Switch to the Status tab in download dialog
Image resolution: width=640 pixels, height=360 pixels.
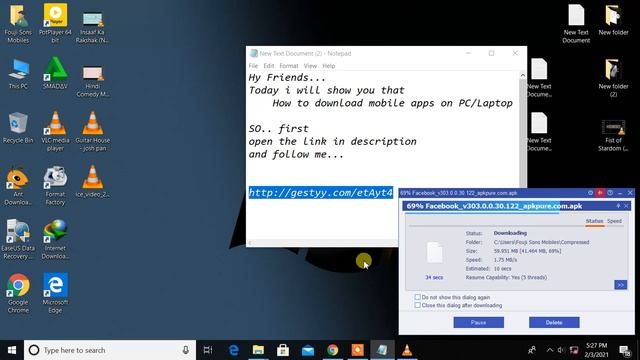(594, 221)
